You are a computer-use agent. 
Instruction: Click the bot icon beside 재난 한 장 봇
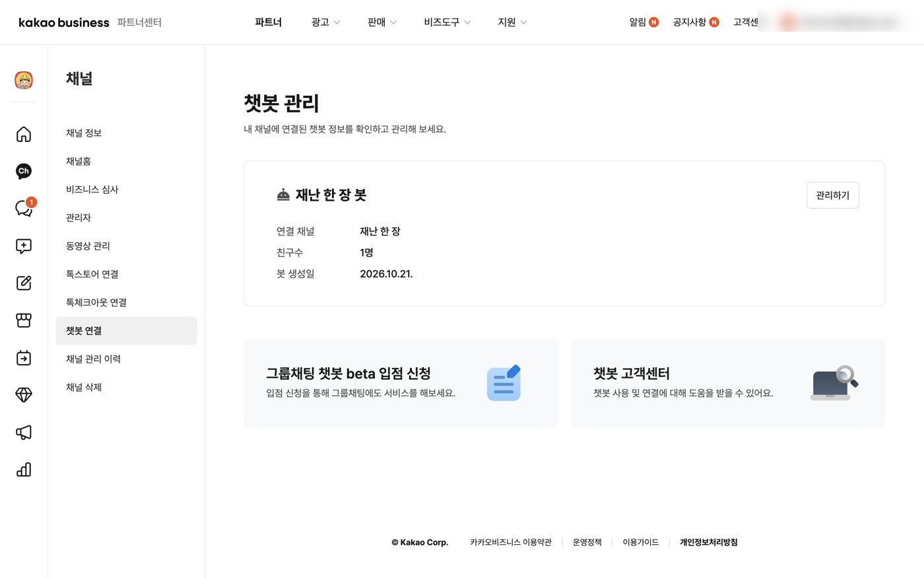point(283,195)
